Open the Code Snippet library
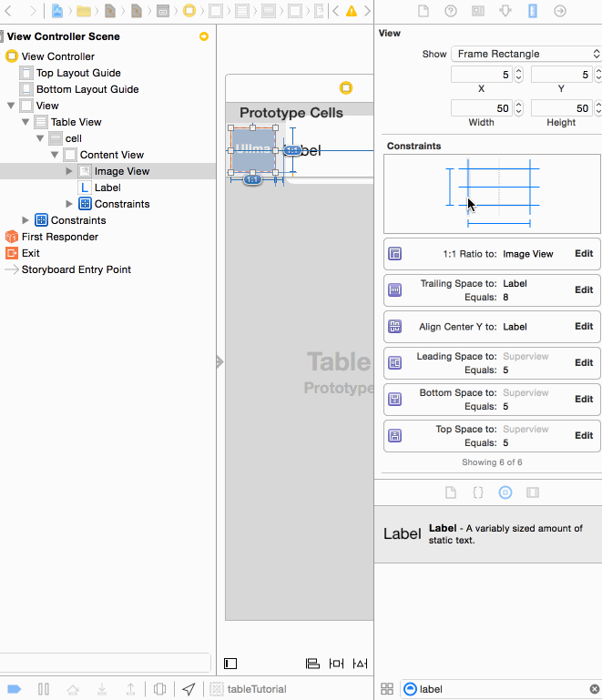 click(x=478, y=492)
